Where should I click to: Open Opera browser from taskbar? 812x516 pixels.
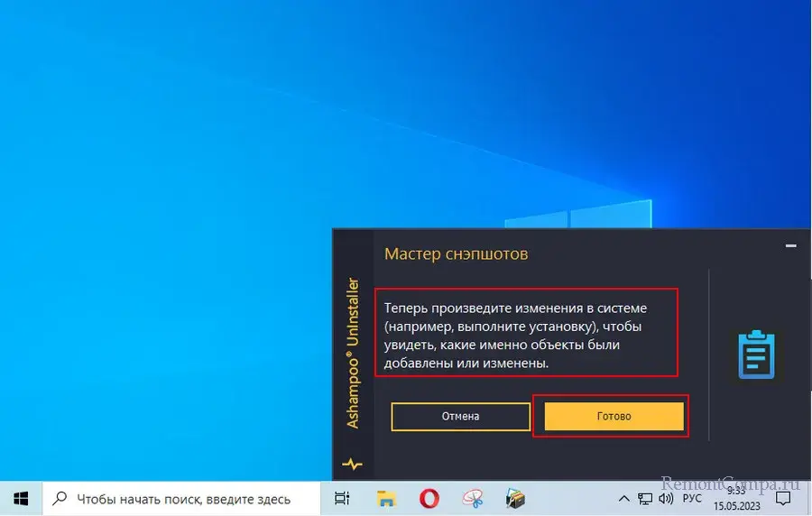(x=429, y=498)
